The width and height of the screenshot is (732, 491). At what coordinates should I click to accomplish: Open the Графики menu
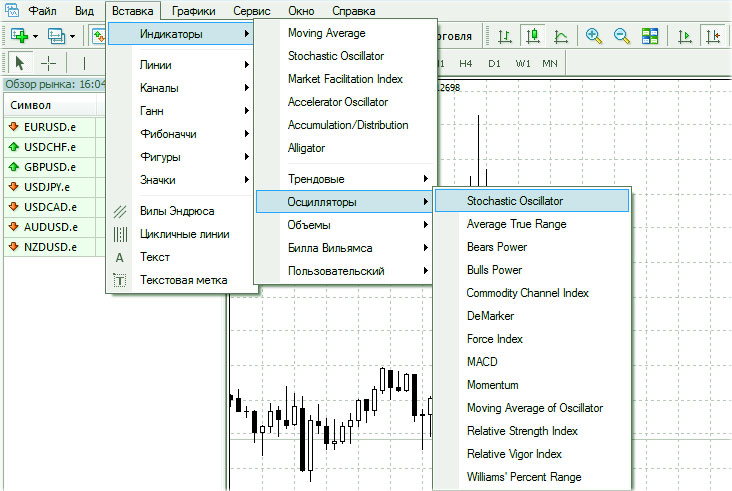coord(192,11)
